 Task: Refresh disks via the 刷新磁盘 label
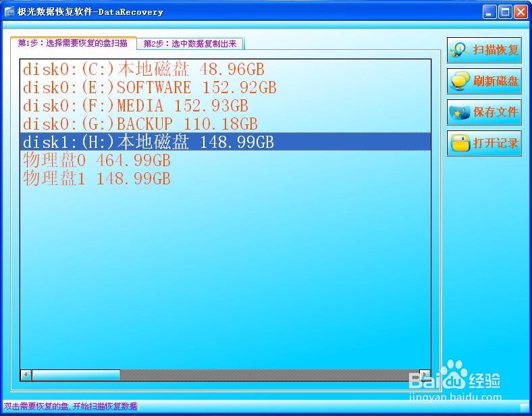pos(496,81)
